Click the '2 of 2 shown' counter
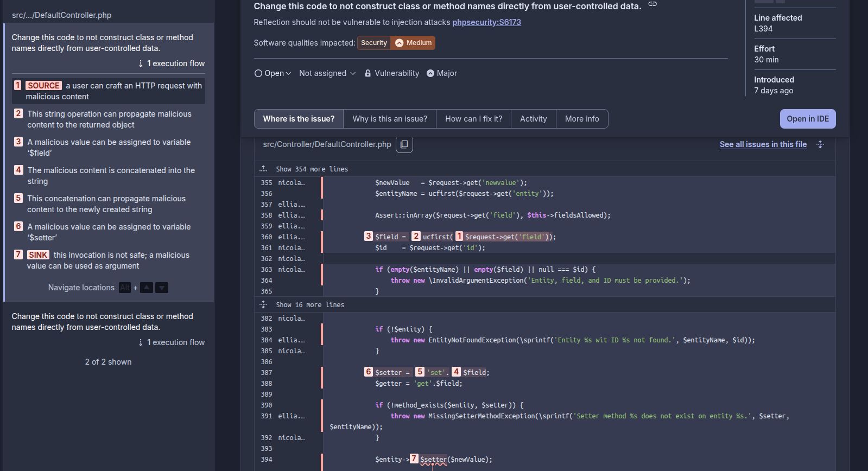 (109, 362)
